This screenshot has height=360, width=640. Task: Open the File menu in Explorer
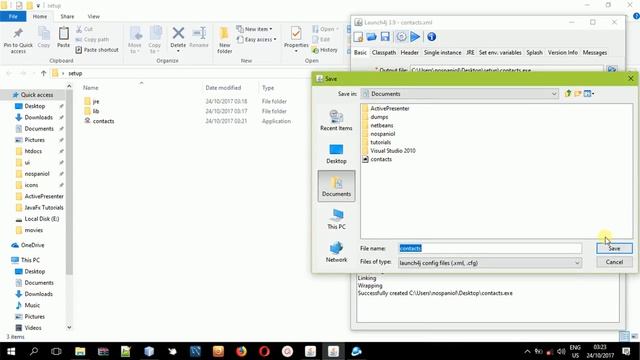point(13,16)
